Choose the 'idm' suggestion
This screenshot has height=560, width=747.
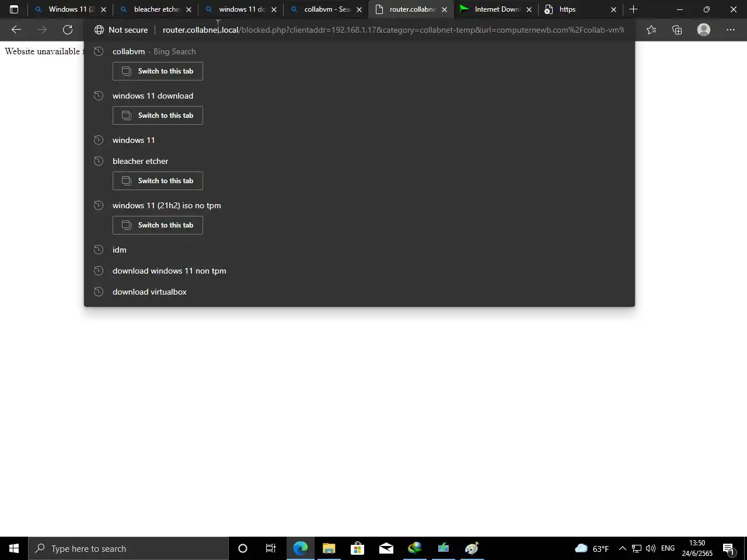point(359,250)
